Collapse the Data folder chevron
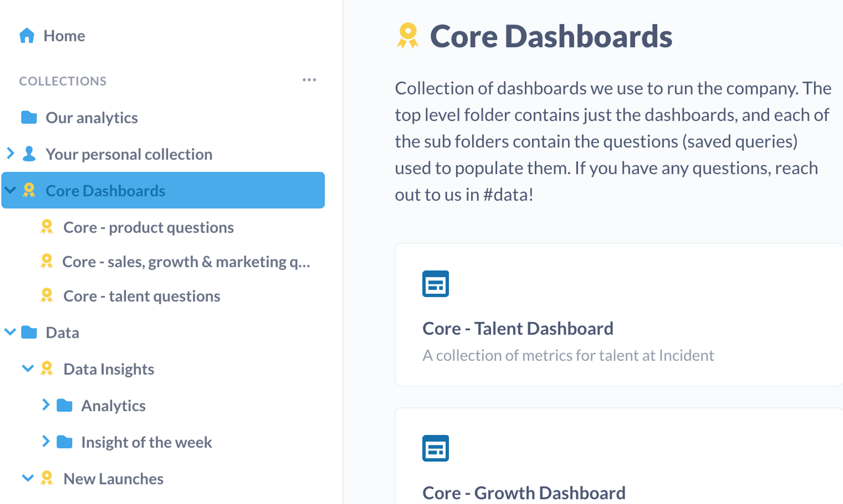 (x=11, y=332)
